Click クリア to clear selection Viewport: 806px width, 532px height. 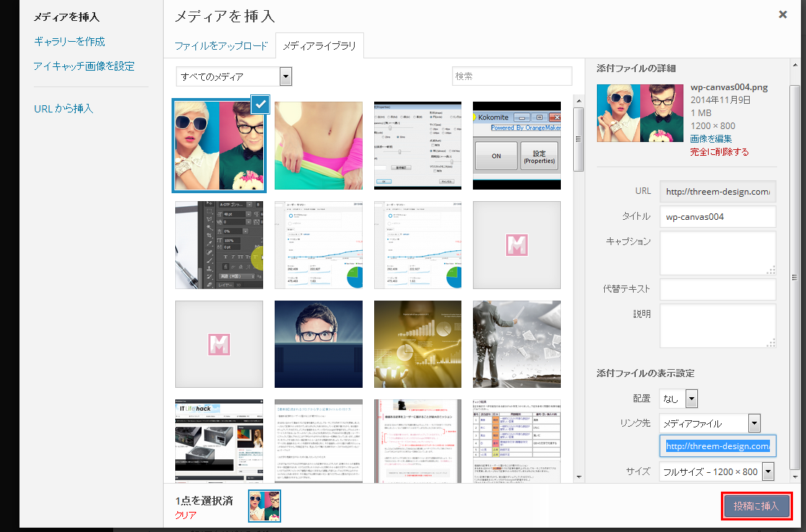185,515
